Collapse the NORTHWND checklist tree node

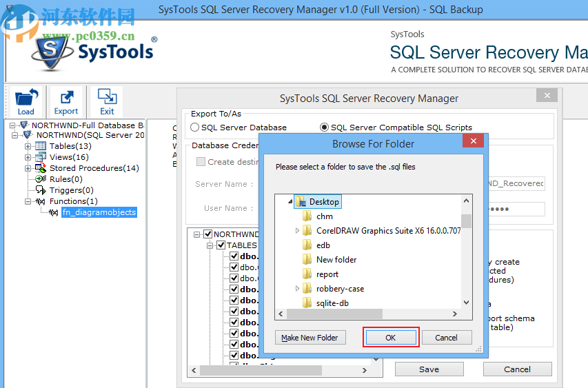click(x=197, y=235)
